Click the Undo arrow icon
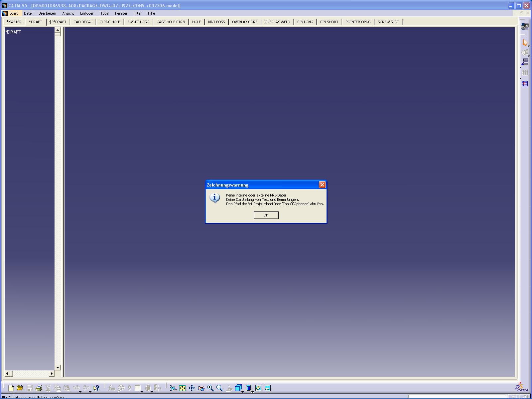Viewport: 532px width, 399px height. pyautogui.click(x=76, y=388)
